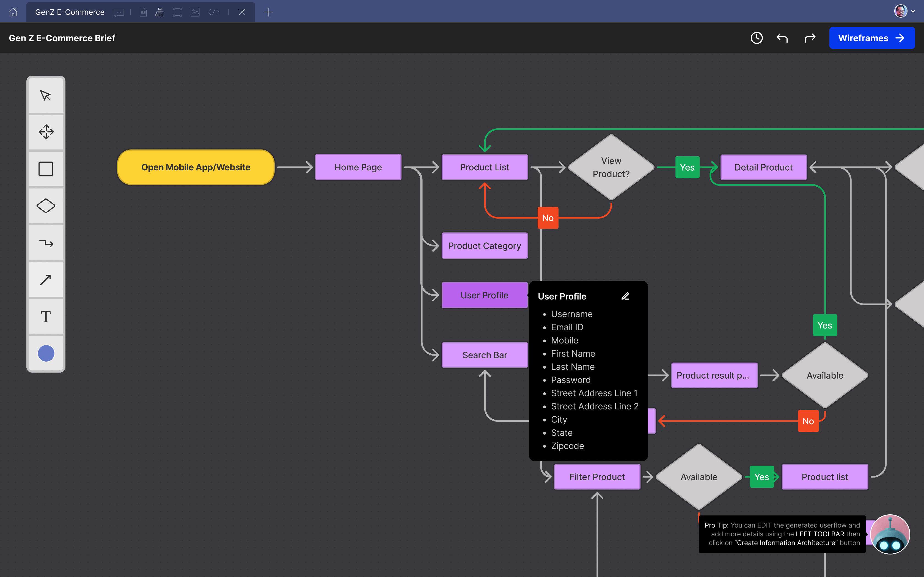Click the undo arrow
Screen dimensions: 924x577
click(782, 38)
